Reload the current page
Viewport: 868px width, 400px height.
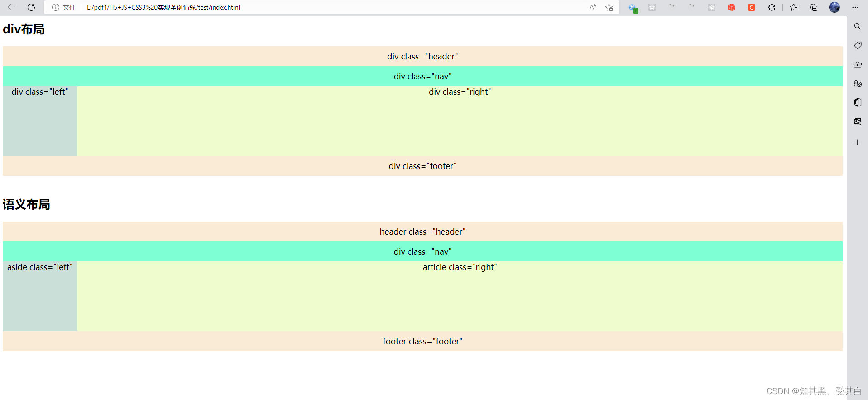point(31,7)
